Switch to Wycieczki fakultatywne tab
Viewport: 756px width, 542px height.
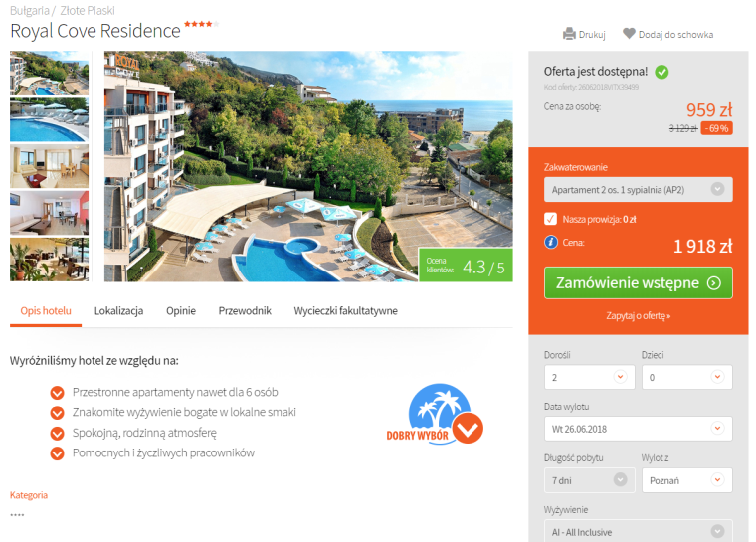click(346, 311)
